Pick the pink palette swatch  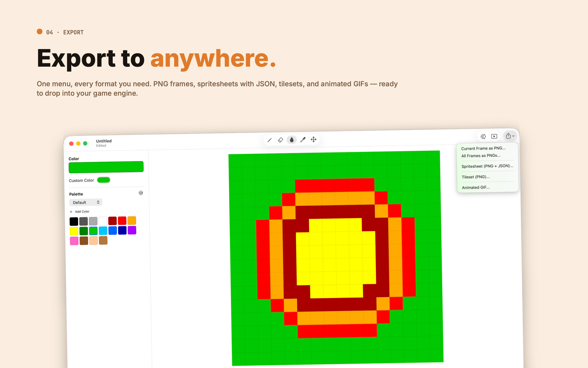pyautogui.click(x=74, y=241)
